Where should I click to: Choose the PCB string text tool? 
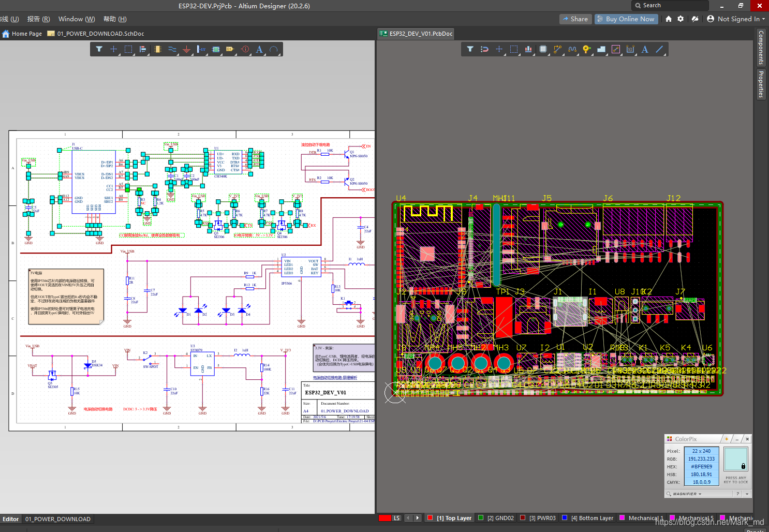tap(645, 49)
